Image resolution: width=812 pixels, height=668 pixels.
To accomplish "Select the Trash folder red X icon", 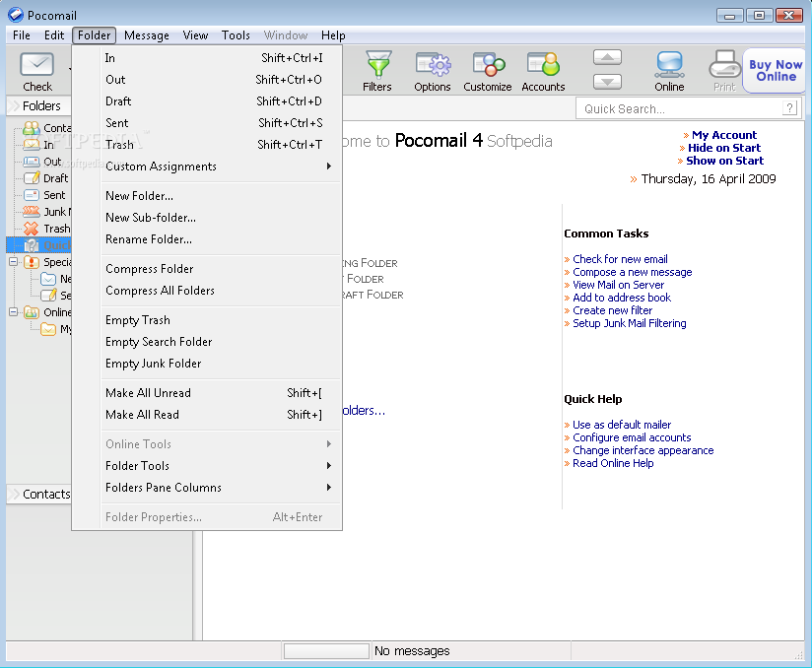I will [x=32, y=229].
